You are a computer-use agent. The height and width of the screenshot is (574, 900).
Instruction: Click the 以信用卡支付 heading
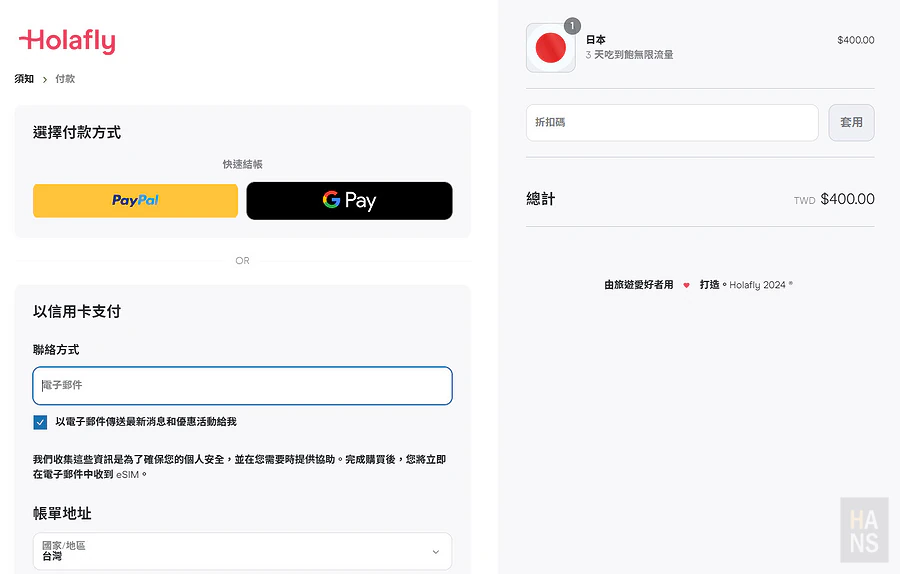(x=77, y=312)
